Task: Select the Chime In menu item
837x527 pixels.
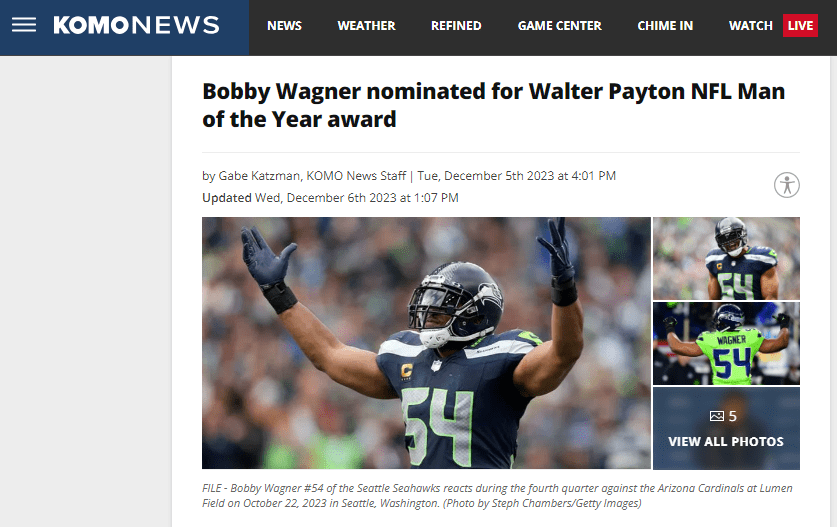Action: (665, 26)
